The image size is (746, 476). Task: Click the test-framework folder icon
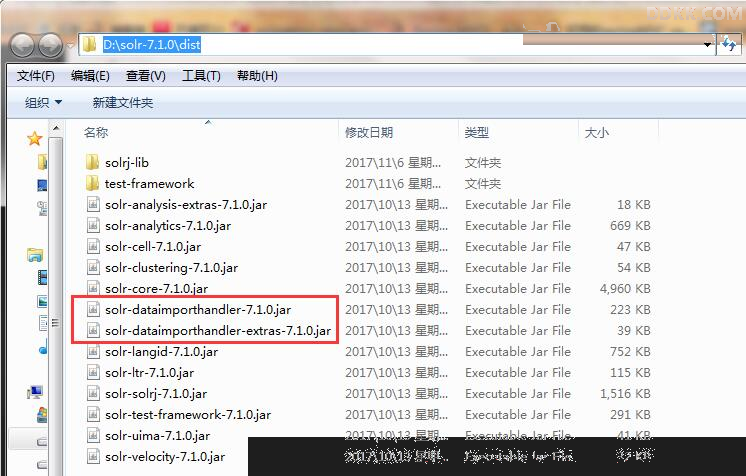(x=92, y=183)
